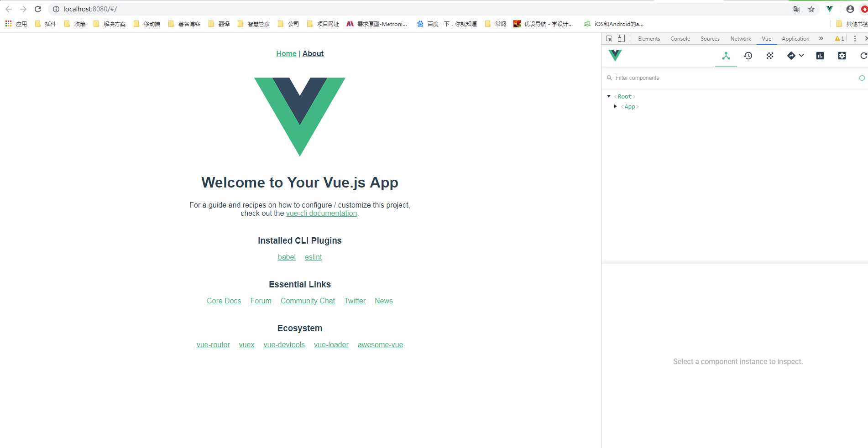Open Components inspector tab in Vue devtools
Viewport: 868px width, 448px height.
pos(726,56)
